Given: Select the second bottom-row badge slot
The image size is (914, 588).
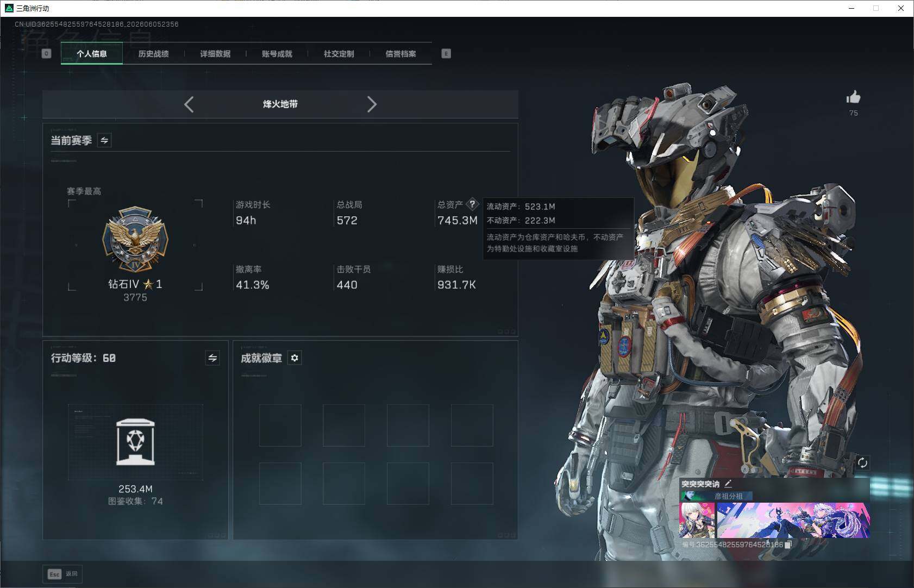Looking at the screenshot, I should coord(344,484).
